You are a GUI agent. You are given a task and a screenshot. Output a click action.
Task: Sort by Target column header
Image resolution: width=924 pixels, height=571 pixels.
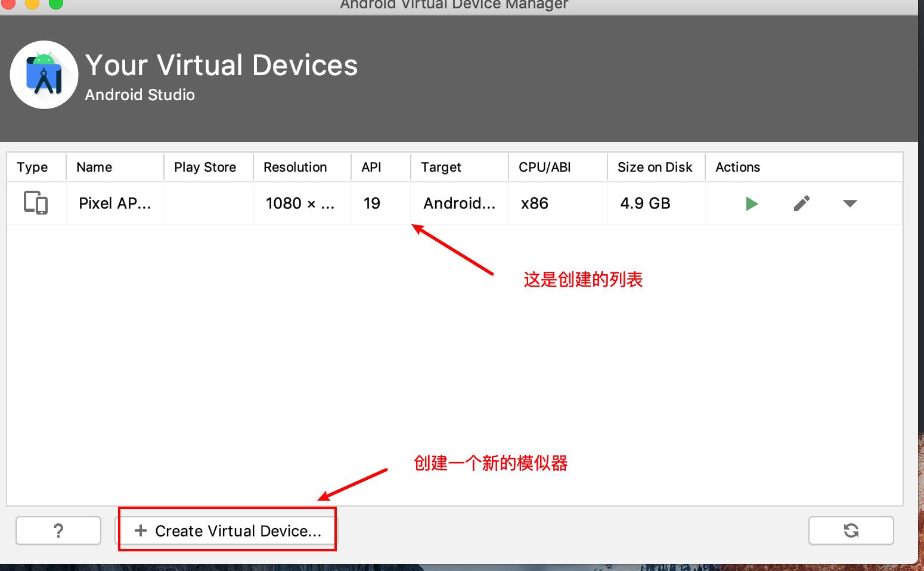tap(460, 167)
